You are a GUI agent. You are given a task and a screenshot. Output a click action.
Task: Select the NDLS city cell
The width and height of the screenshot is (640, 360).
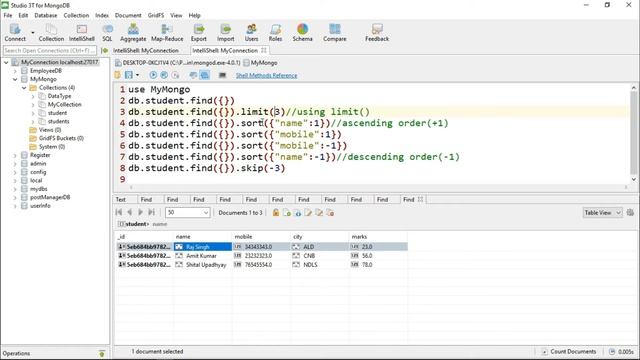click(320, 265)
